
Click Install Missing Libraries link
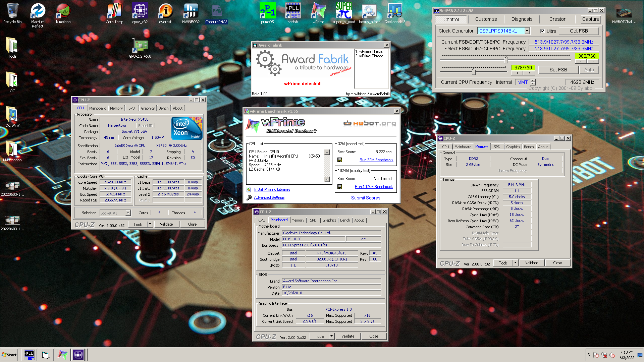coord(272,189)
